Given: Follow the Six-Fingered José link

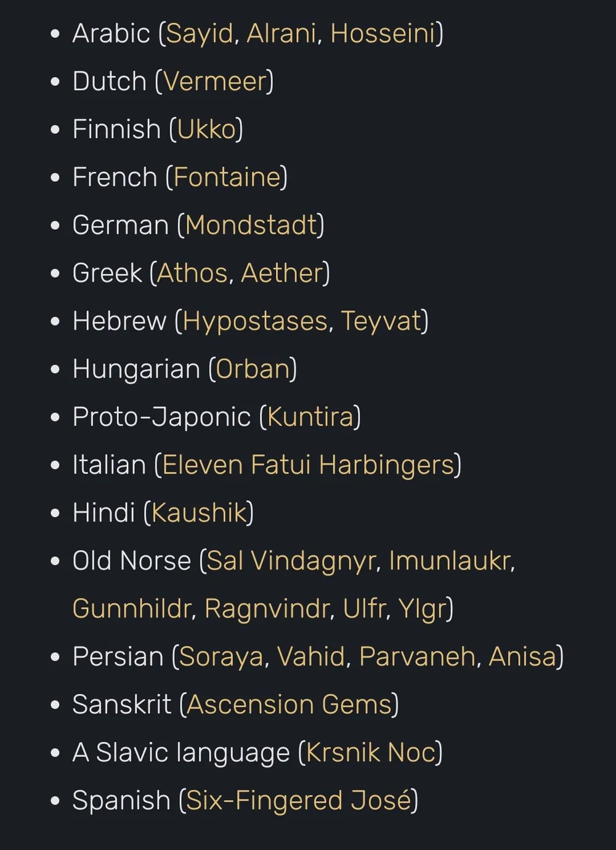Looking at the screenshot, I should (298, 801).
